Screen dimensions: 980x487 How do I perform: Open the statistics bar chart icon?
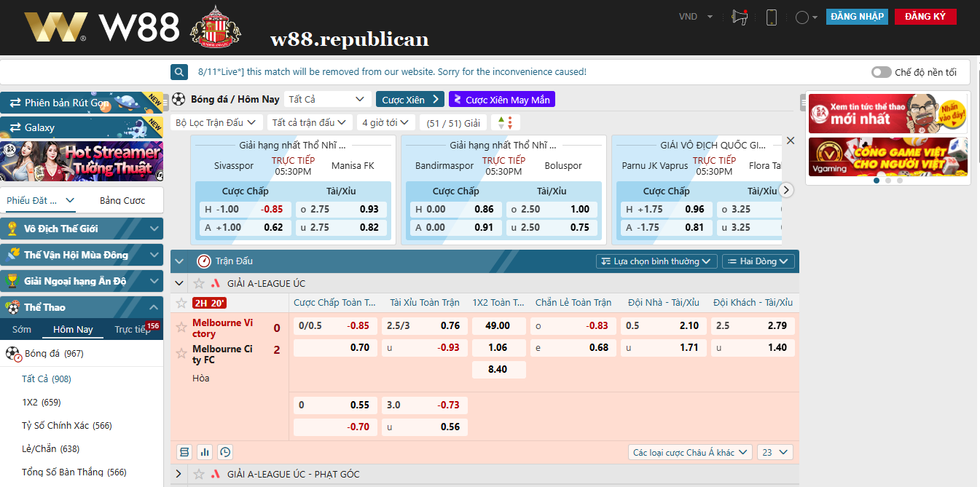205,452
